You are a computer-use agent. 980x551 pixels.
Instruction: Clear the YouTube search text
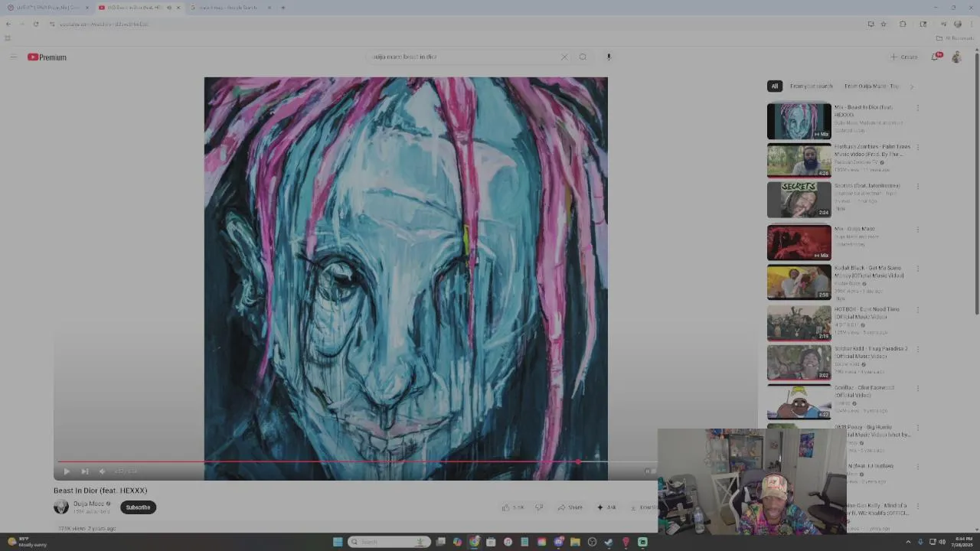click(564, 57)
